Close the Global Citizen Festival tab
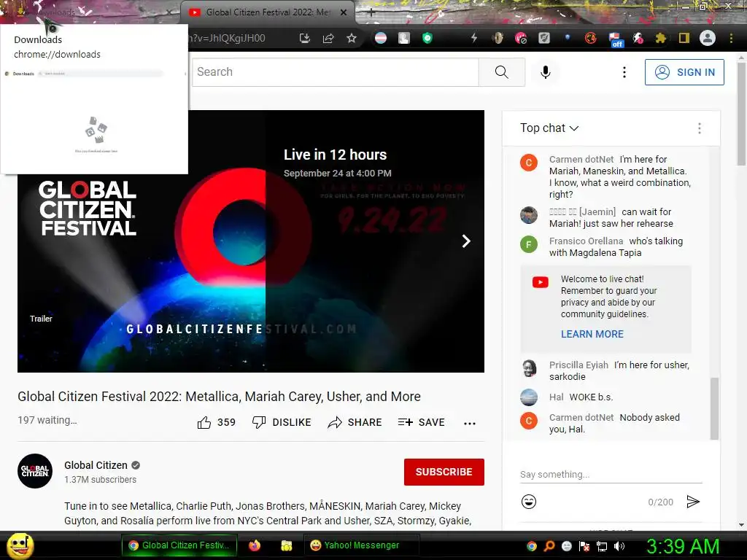 344,13
